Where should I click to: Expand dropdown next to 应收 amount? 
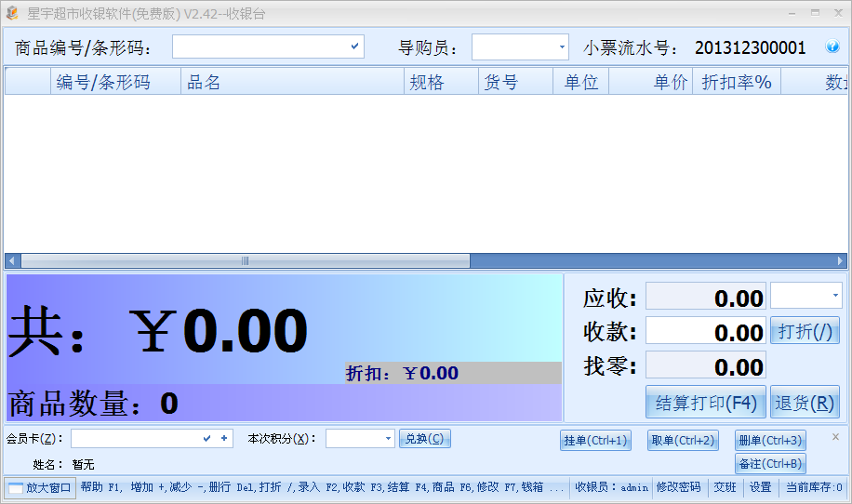pos(835,296)
